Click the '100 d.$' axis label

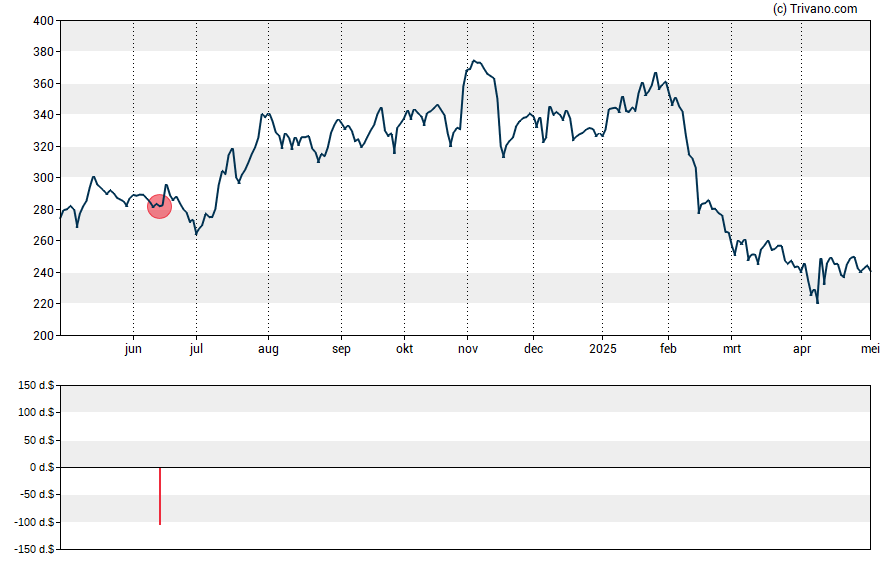36,413
